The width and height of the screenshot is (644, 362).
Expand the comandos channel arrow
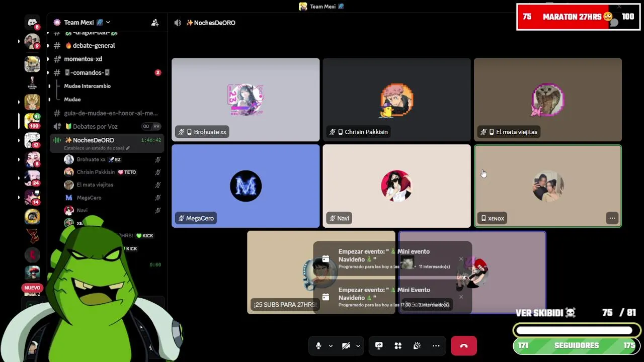click(48, 72)
